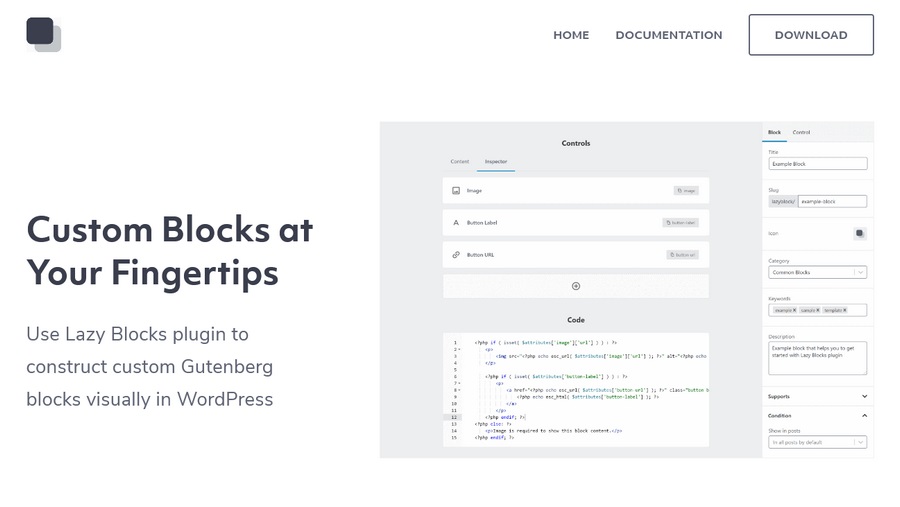Open the Category 'Common Blocks' dropdown
This screenshot has width=900, height=507.
[x=818, y=272]
